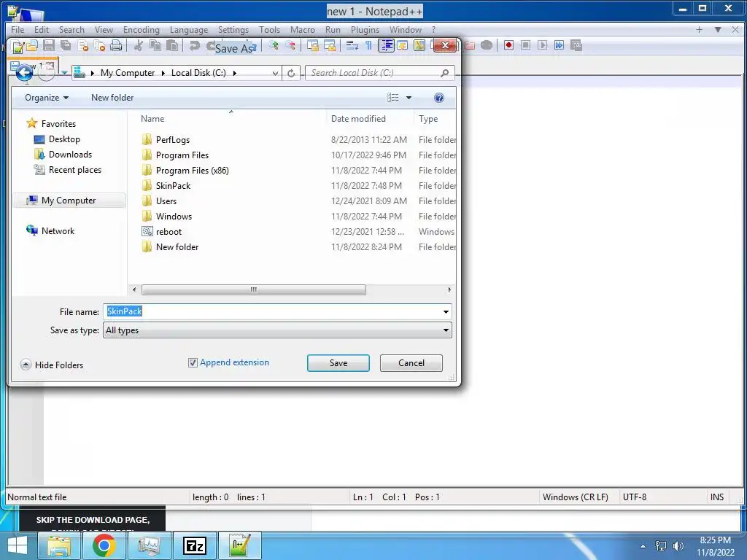Select the Program Files (x86) folder row
This screenshot has height=560, width=747.
tap(192, 171)
